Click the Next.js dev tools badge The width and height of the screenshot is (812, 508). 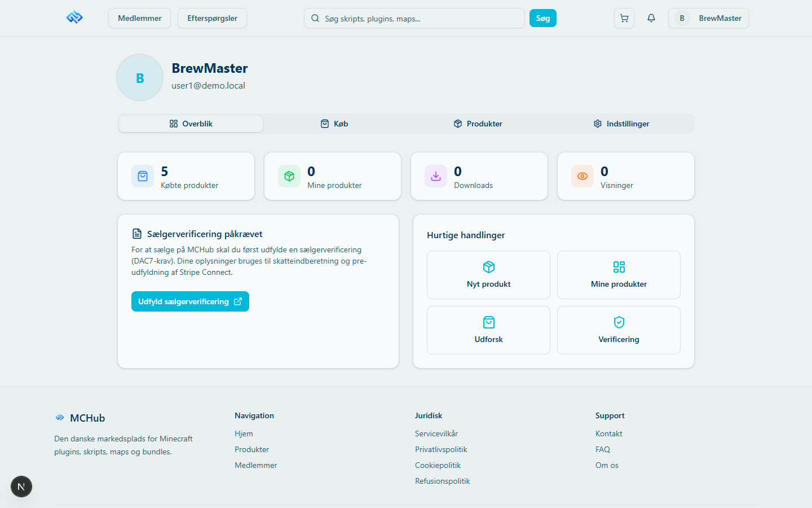(21, 487)
